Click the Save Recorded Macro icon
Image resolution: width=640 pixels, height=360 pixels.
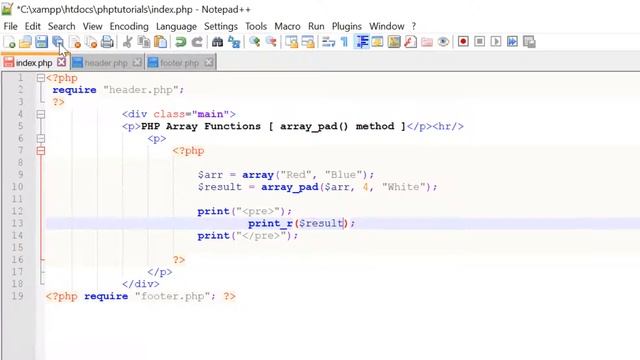529,42
